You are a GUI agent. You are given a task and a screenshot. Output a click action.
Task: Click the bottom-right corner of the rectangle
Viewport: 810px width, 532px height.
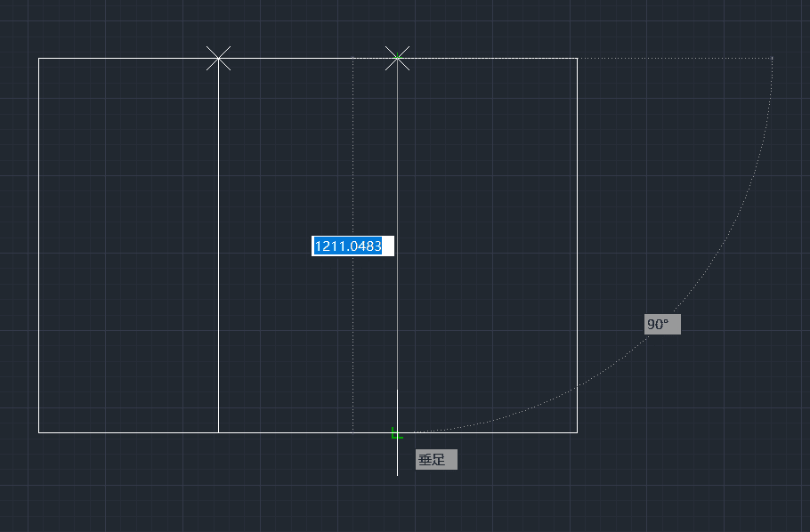click(578, 432)
